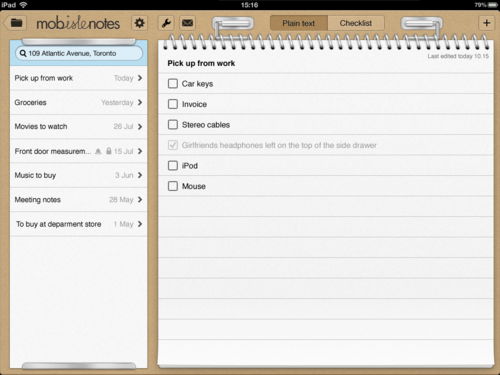Click the Pick up from work note heading

201,63
